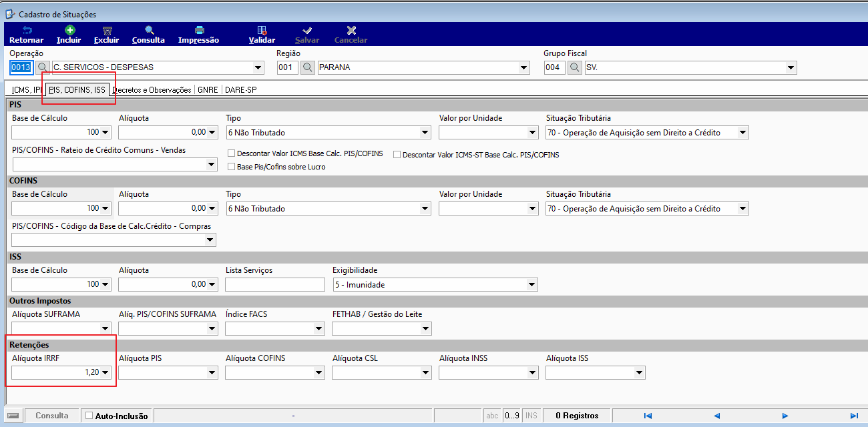Click the abc indicator in status bar
Screen dimensions: 868x427
point(492,416)
